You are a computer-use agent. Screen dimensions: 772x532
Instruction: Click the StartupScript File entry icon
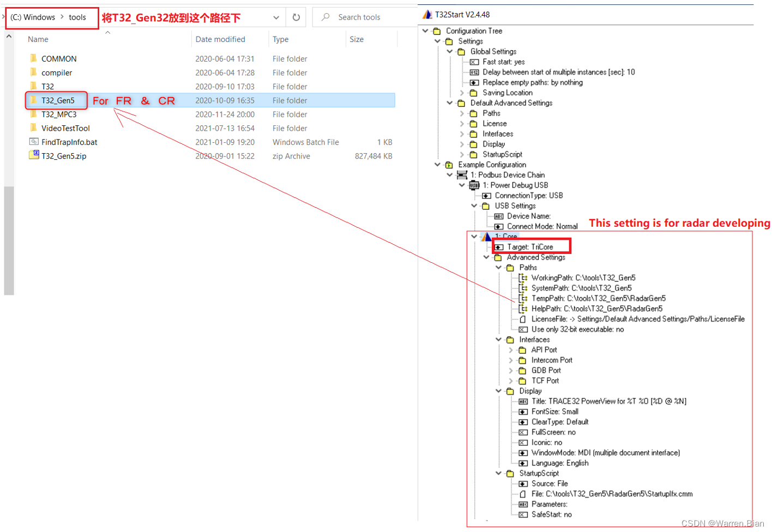click(523, 494)
